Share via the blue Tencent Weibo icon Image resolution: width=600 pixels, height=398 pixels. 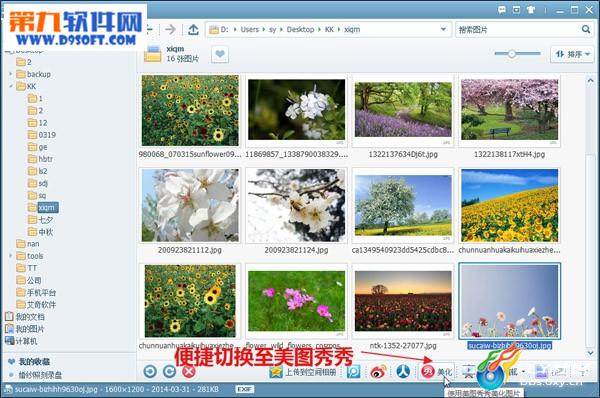coord(354,372)
